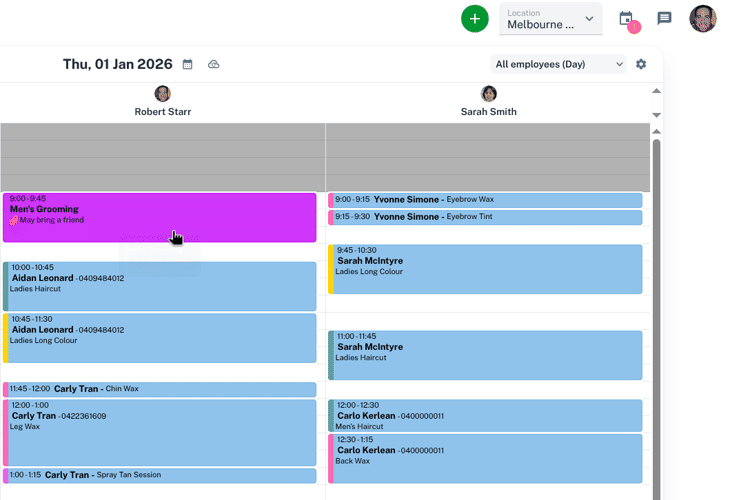This screenshot has width=750, height=500.
Task: Expand the Location Melbourne dropdown
Action: point(550,19)
